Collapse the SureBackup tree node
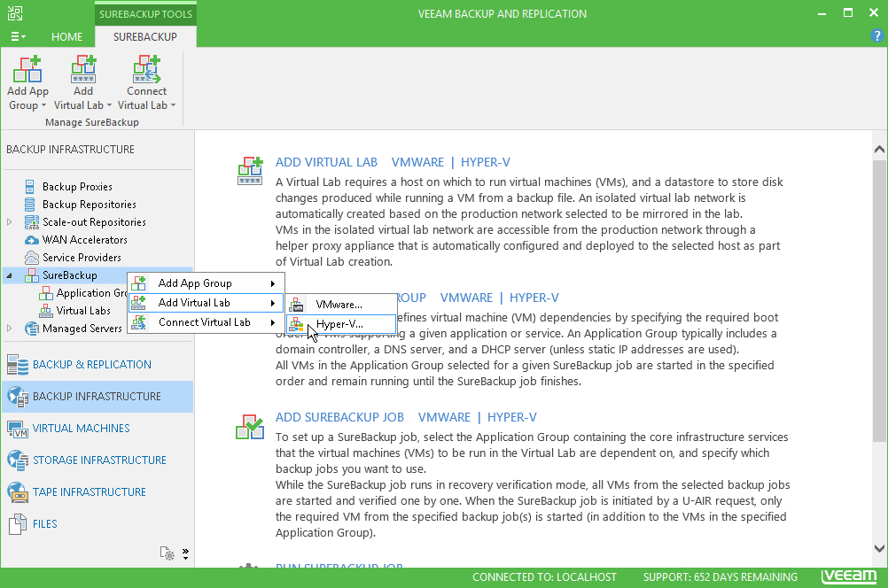This screenshot has height=588, width=888. [10, 275]
